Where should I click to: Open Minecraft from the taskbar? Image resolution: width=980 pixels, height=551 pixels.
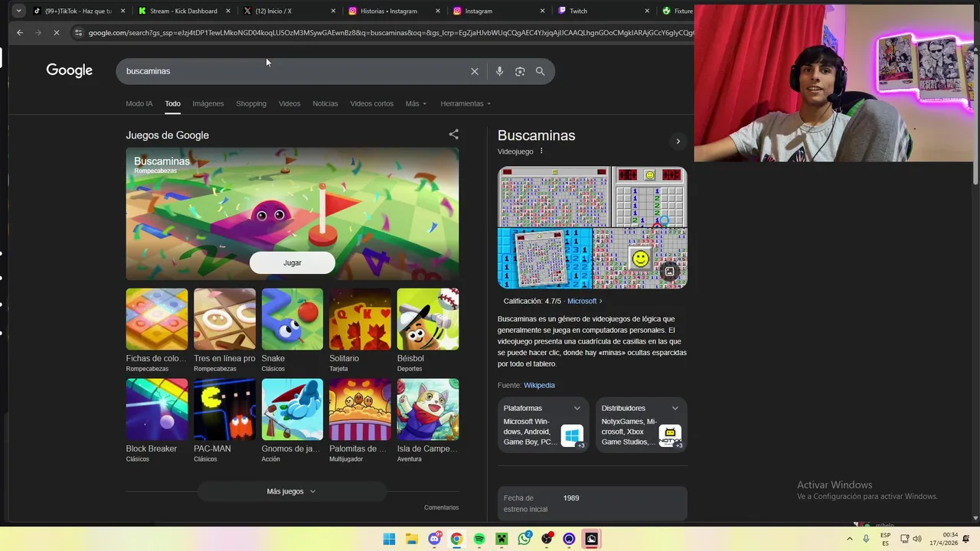tap(501, 539)
